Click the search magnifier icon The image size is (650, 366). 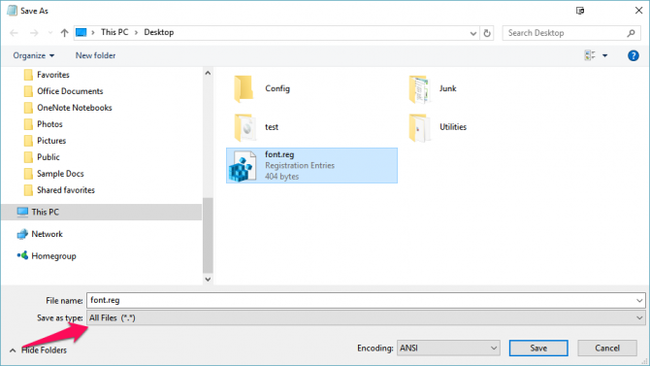tap(631, 33)
